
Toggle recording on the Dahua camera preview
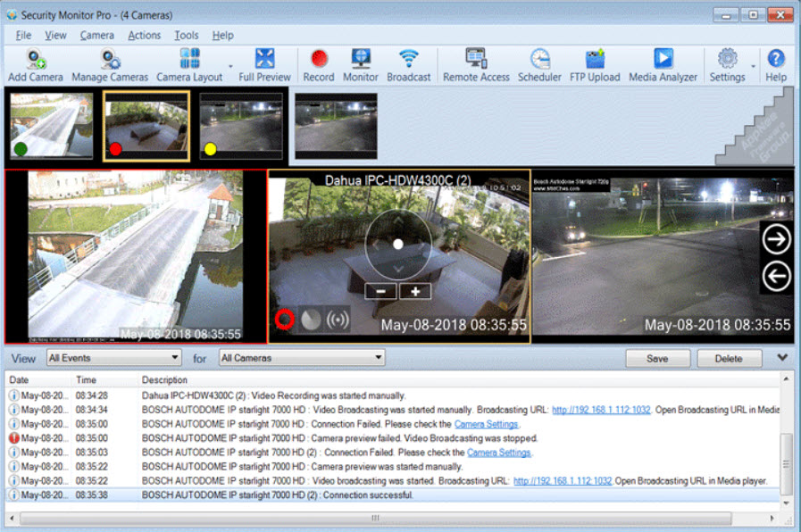point(285,320)
